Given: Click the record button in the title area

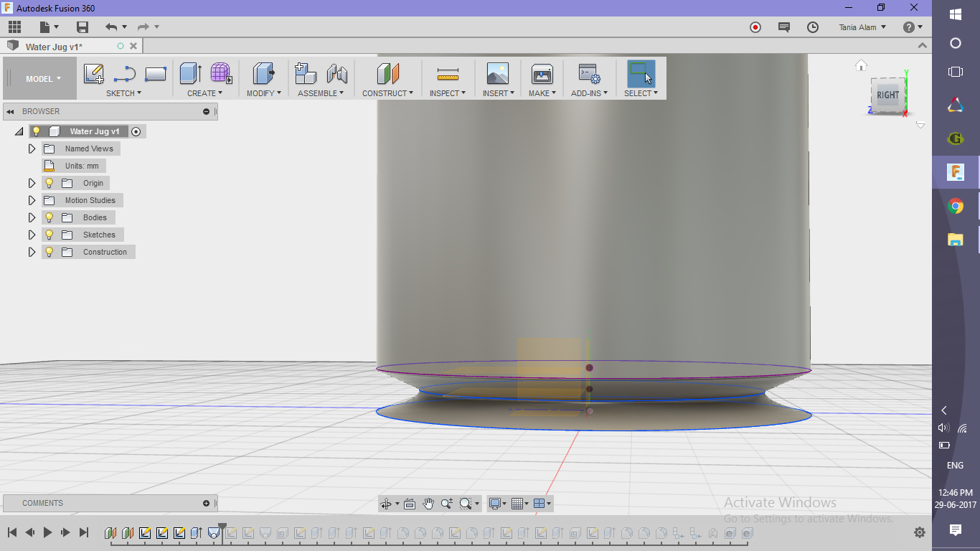Looking at the screenshot, I should click(x=755, y=27).
